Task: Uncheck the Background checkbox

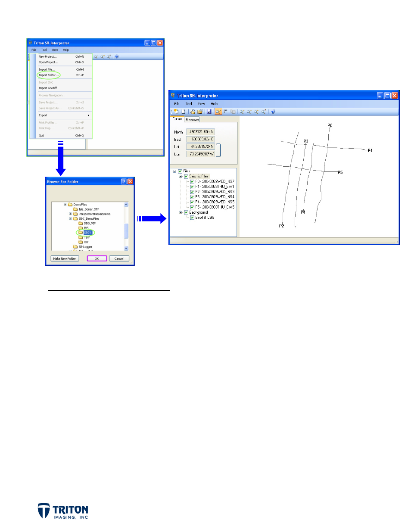Action: pos(186,212)
